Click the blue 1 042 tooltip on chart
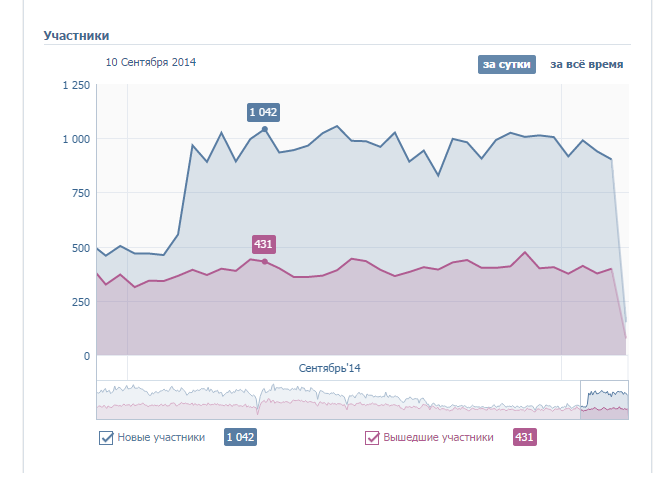Image resolution: width=660 pixels, height=496 pixels. [264, 112]
